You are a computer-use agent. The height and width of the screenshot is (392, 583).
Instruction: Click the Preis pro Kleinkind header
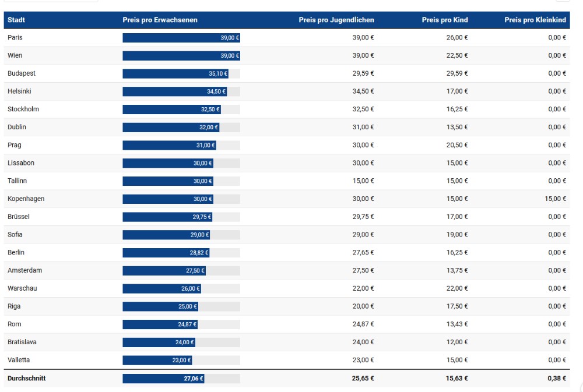click(535, 20)
